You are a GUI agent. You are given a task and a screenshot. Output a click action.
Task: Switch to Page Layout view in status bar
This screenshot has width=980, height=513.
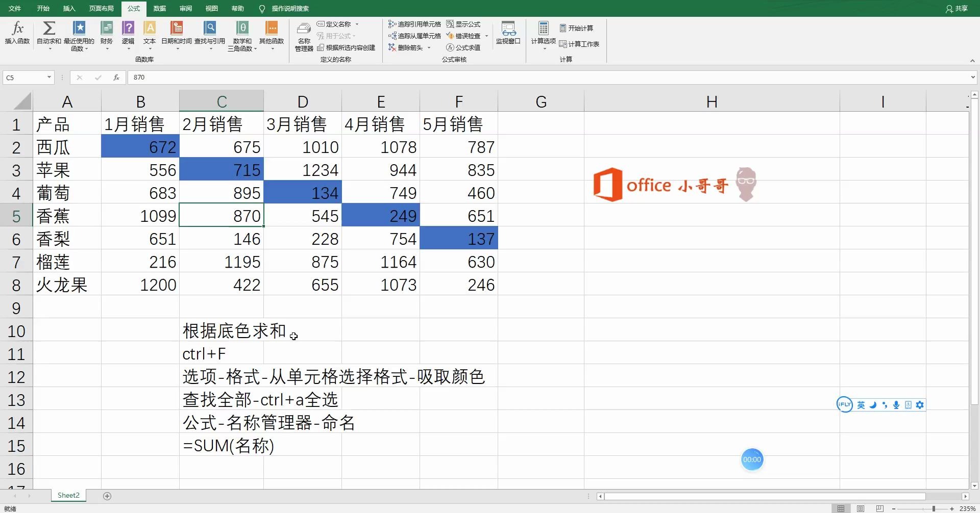click(860, 508)
